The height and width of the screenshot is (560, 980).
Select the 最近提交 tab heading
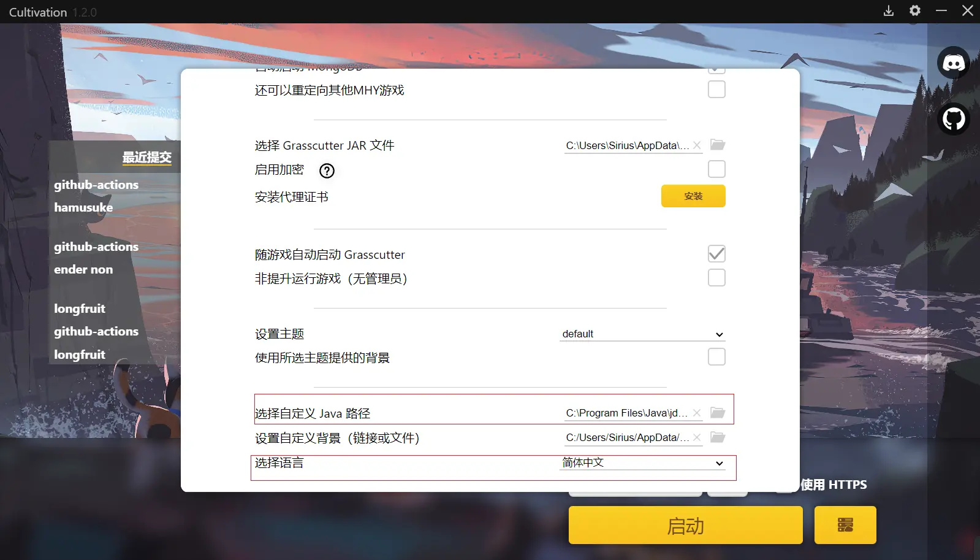pos(146,158)
